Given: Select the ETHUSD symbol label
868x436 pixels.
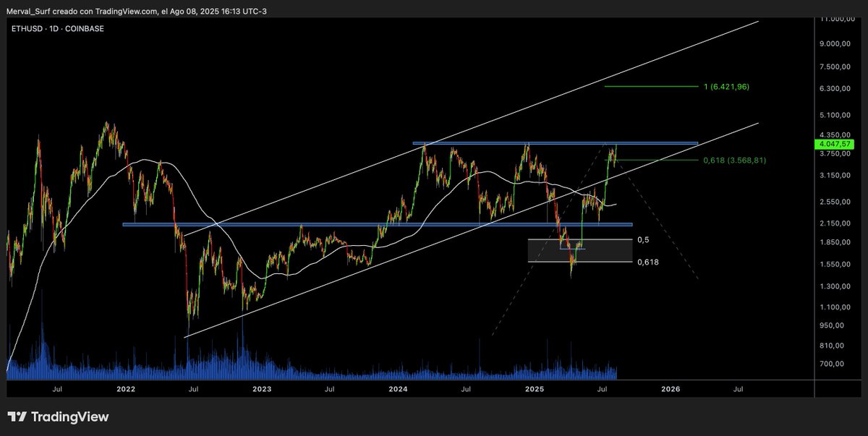Looking at the screenshot, I should coord(25,28).
